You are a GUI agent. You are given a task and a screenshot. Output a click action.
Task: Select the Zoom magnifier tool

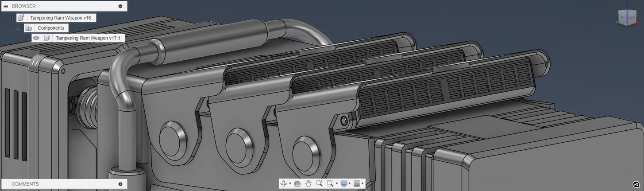click(319, 183)
